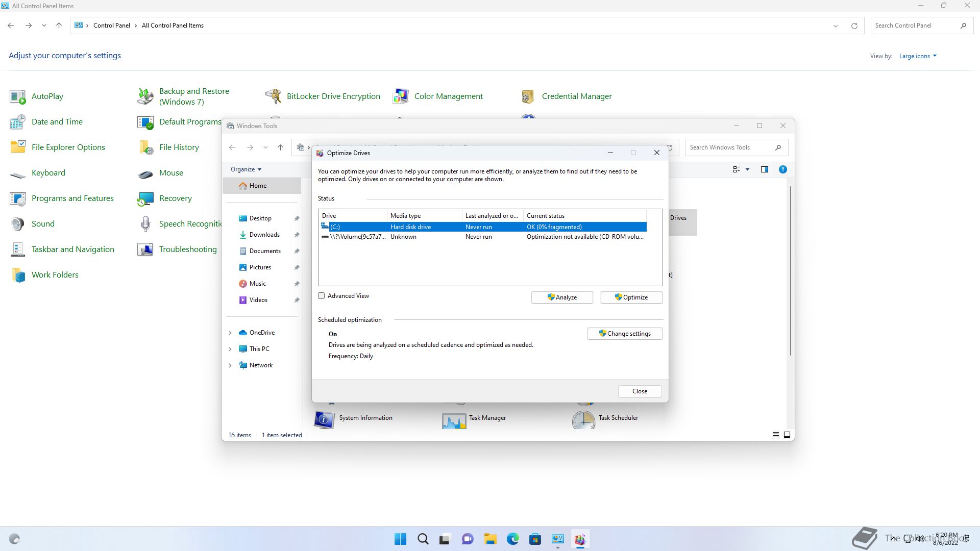The height and width of the screenshot is (551, 980).
Task: Click the Drive column header
Action: tap(353, 216)
